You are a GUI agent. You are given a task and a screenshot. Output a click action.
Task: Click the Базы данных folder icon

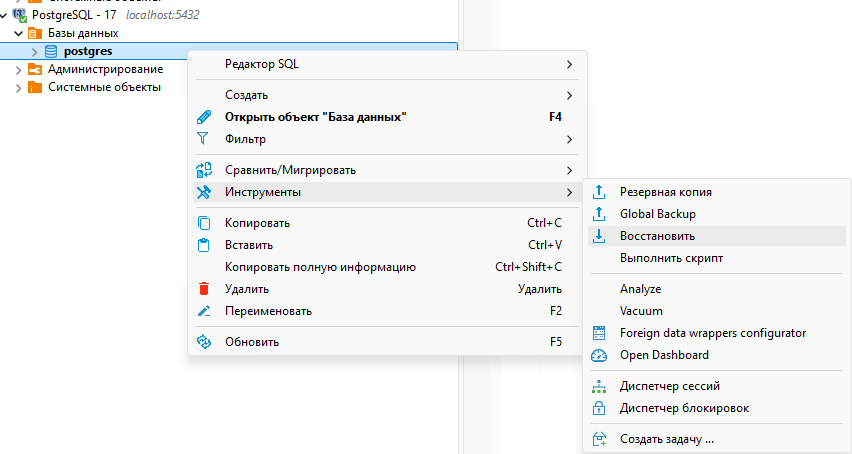(x=35, y=34)
